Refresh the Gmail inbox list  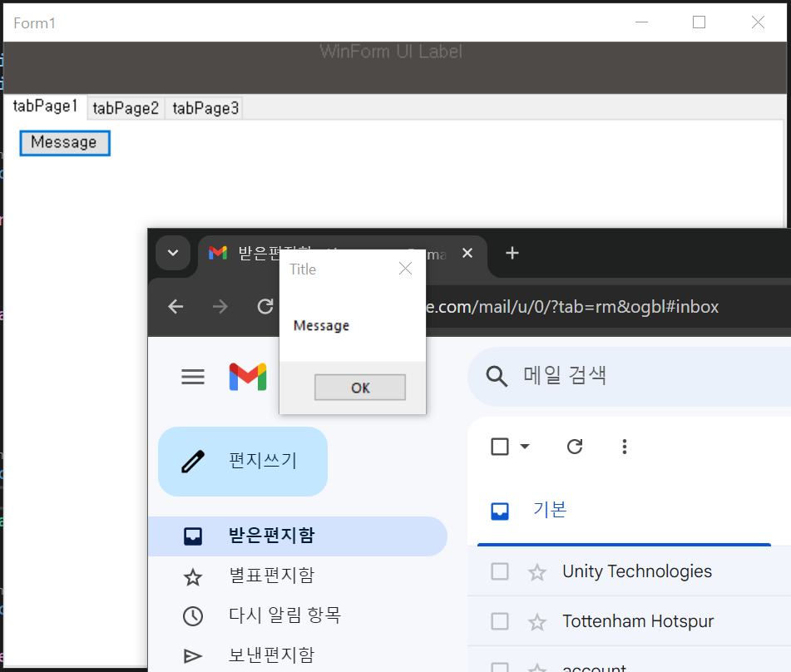(575, 447)
